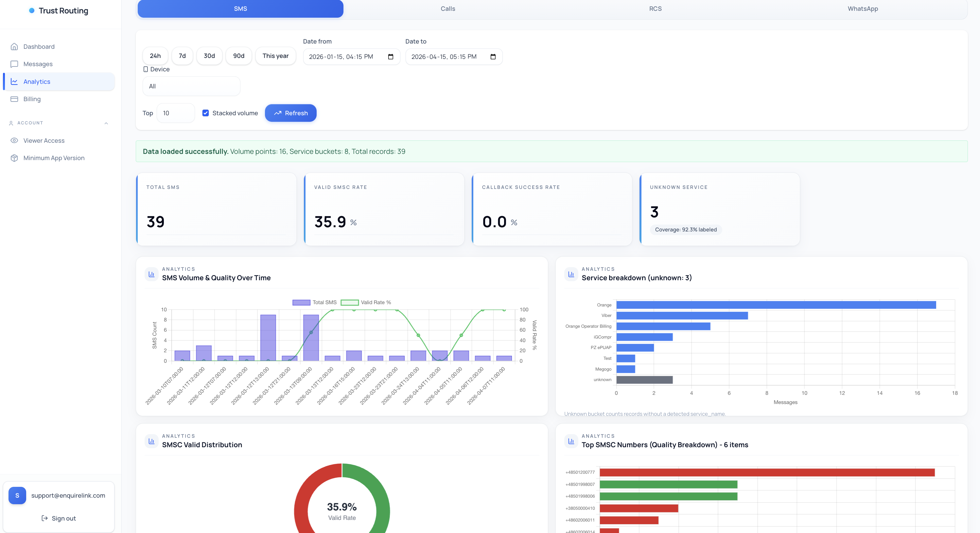Click the Minimum App Version cube icon
Screen dimensions: 980x533
pos(14,158)
